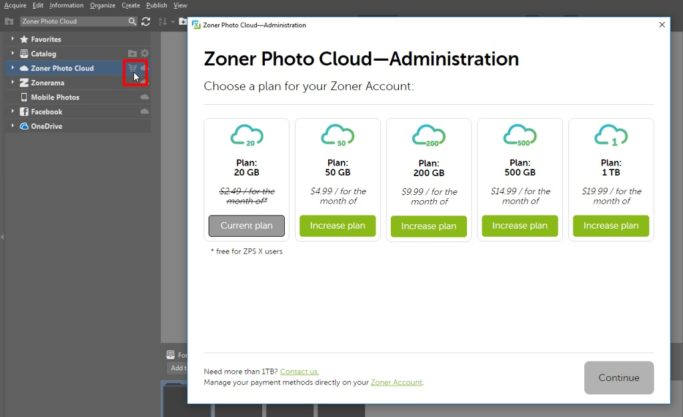Click the Facebook logo icon
The width and height of the screenshot is (683, 417).
click(24, 112)
